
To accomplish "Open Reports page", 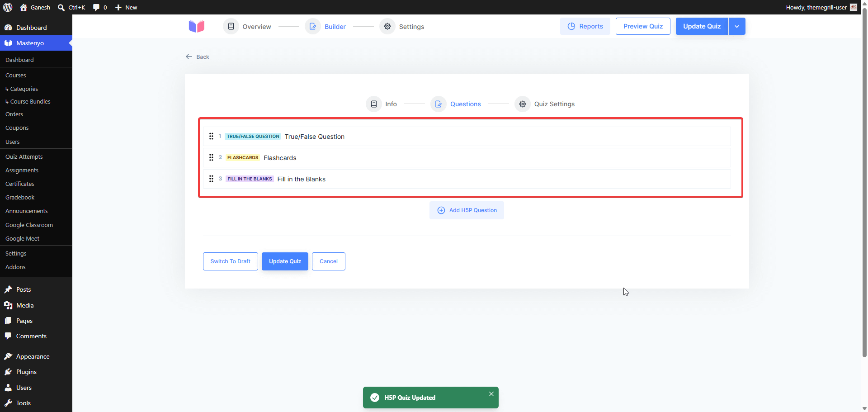I will pyautogui.click(x=585, y=26).
